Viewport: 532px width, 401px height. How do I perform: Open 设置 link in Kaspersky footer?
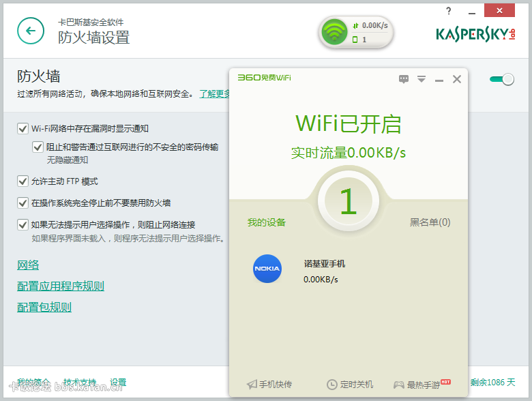click(x=118, y=383)
